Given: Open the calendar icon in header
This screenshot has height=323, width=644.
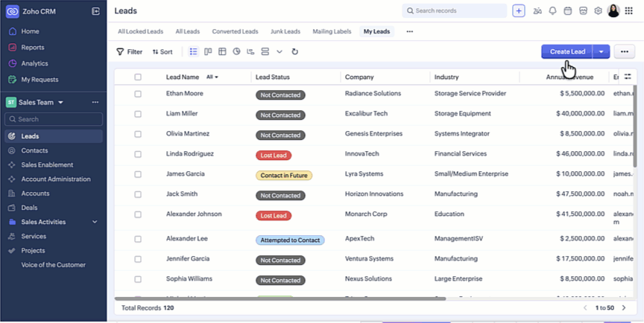Looking at the screenshot, I should pos(567,10).
